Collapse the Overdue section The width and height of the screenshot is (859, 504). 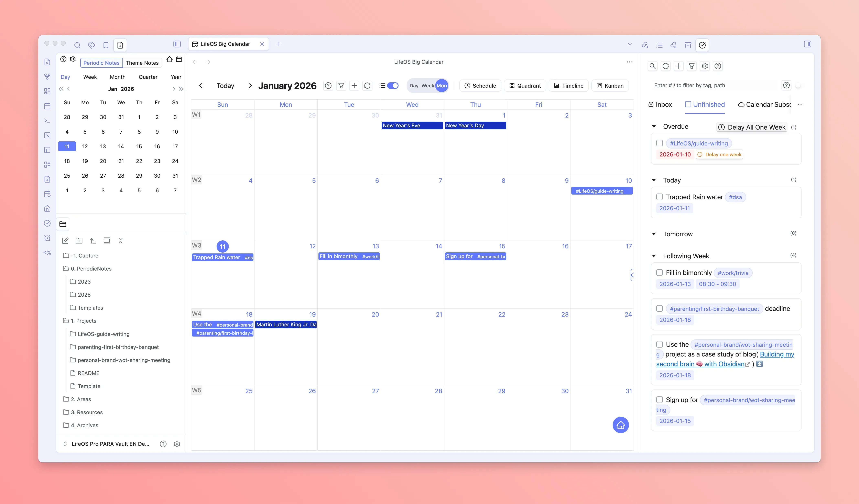pos(654,126)
